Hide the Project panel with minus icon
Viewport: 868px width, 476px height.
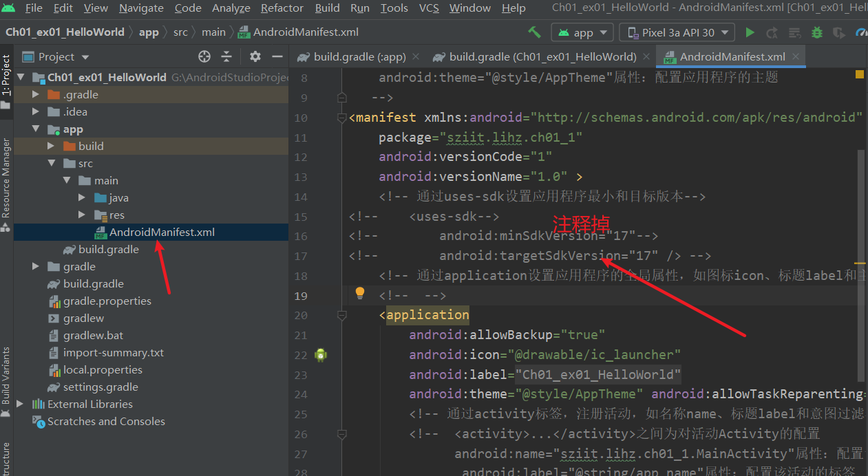pyautogui.click(x=277, y=56)
